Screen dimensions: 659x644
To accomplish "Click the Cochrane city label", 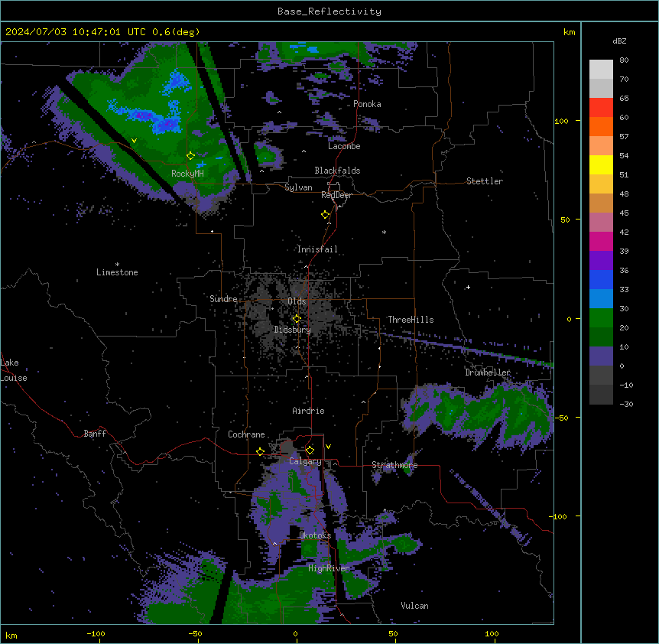I will 246,434.
